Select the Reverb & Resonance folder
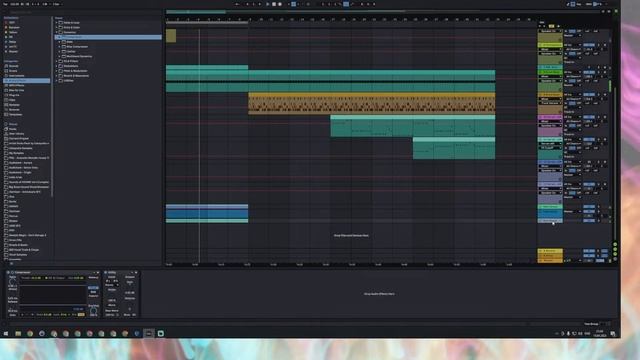The image size is (640, 360). [76, 76]
